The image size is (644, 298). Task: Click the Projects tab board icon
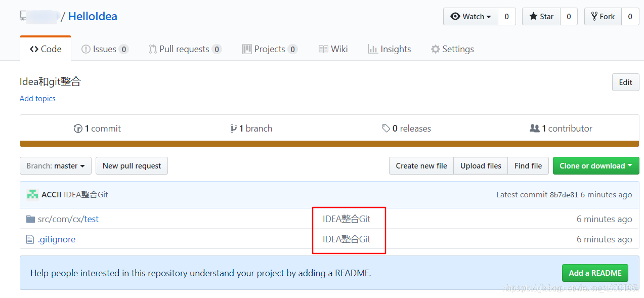pyautogui.click(x=247, y=49)
